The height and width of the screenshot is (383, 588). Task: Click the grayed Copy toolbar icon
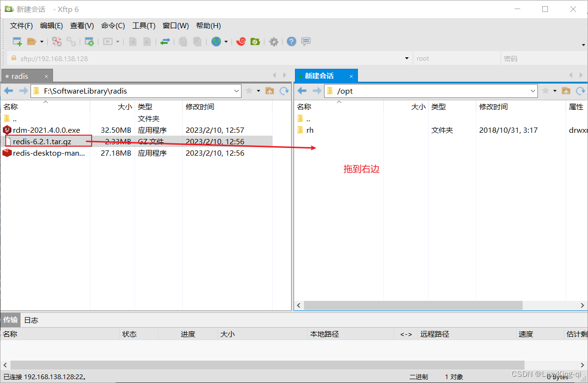183,42
